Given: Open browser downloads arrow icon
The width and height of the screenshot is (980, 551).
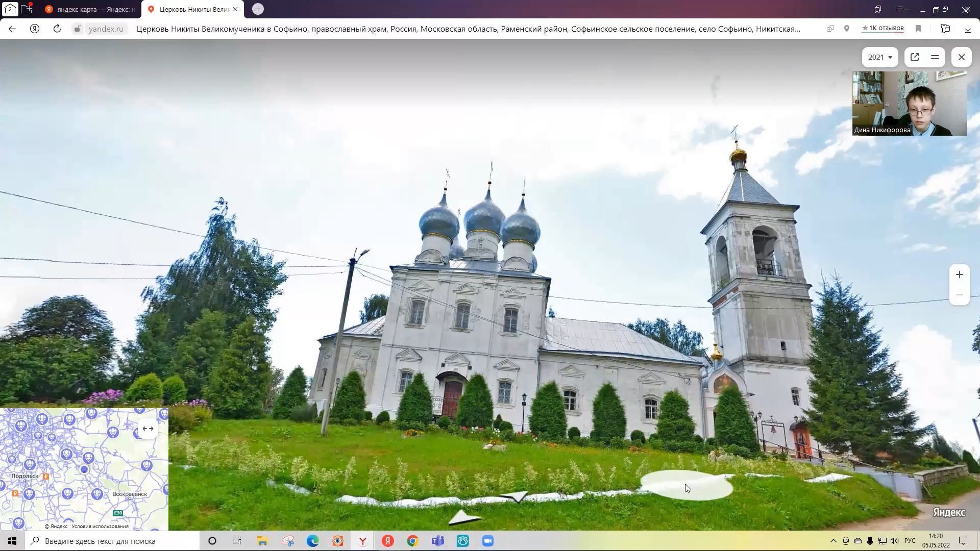Looking at the screenshot, I should [x=968, y=29].
